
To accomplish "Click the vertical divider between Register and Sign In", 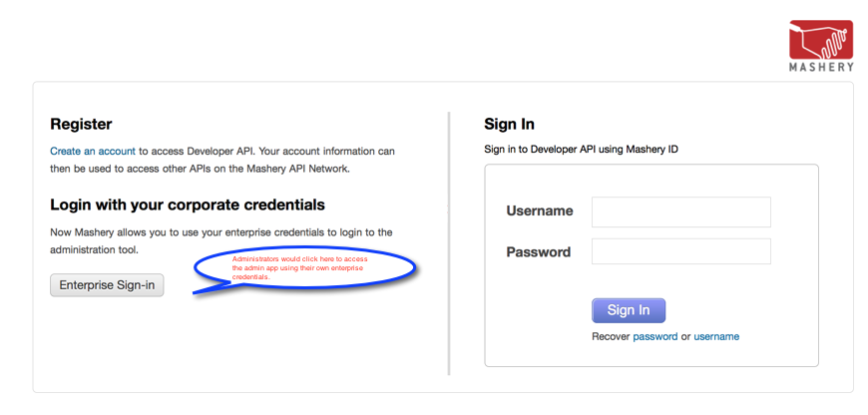I will tap(449, 243).
